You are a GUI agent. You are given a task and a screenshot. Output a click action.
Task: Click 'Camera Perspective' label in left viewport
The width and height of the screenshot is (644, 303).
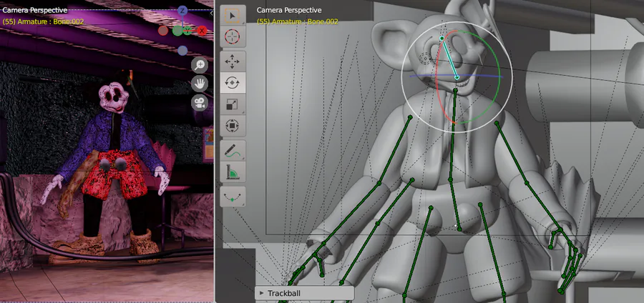tap(35, 10)
